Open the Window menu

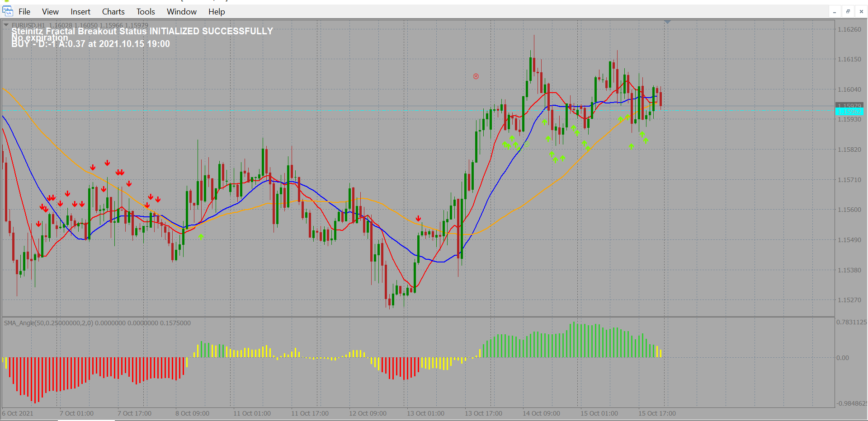pyautogui.click(x=181, y=12)
